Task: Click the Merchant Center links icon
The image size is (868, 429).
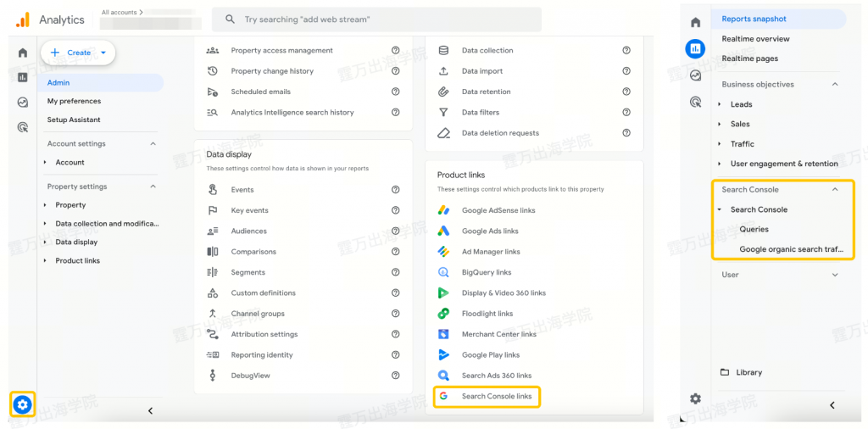Action: click(x=443, y=334)
